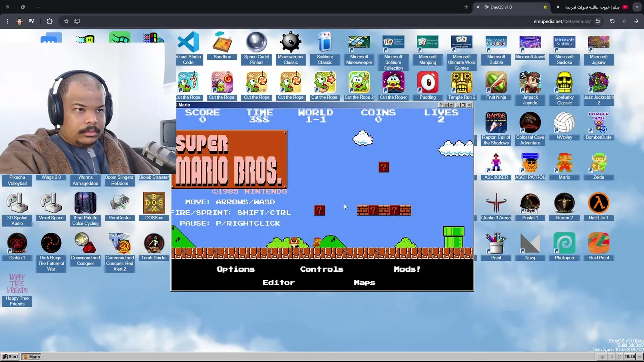Launch the Paint desktop icon

click(x=496, y=247)
